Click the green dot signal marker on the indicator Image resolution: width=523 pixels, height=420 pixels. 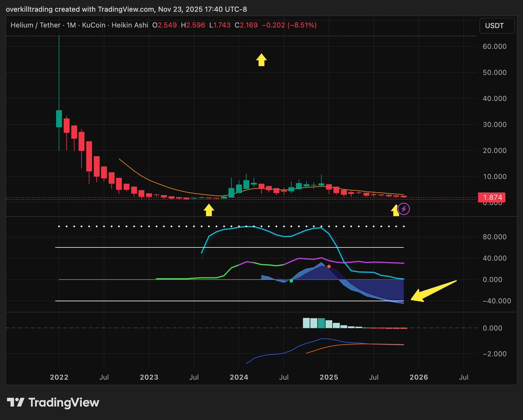[x=291, y=281]
